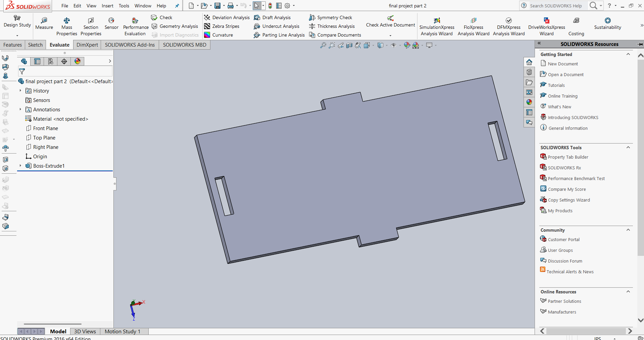
Task: Toggle Parting Line Analysis
Action: click(279, 35)
